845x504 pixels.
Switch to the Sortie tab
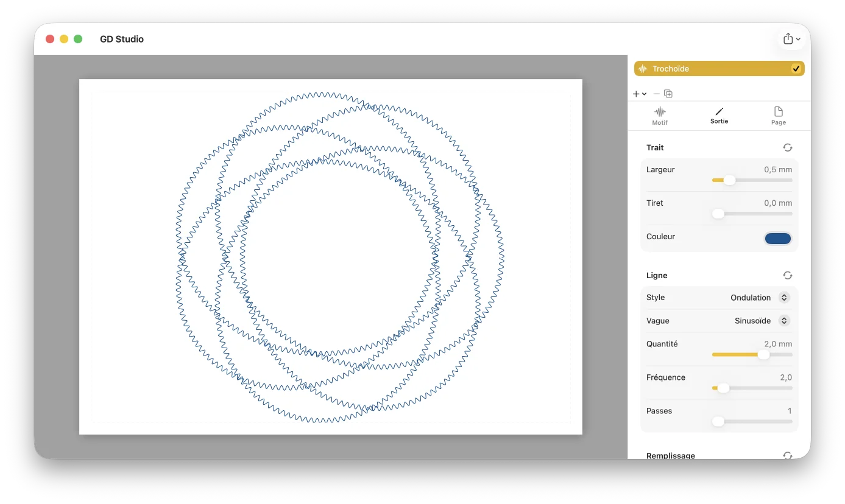pyautogui.click(x=719, y=116)
